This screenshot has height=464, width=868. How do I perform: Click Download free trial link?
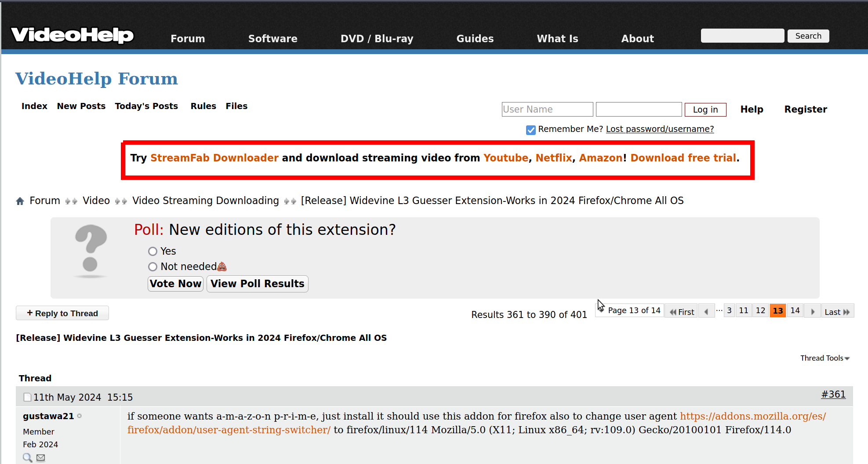683,158
